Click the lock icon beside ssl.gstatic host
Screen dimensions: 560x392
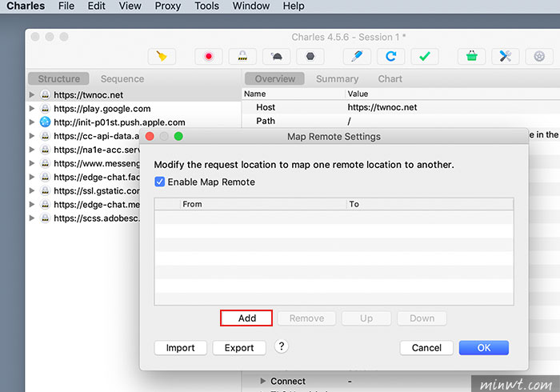coord(45,190)
